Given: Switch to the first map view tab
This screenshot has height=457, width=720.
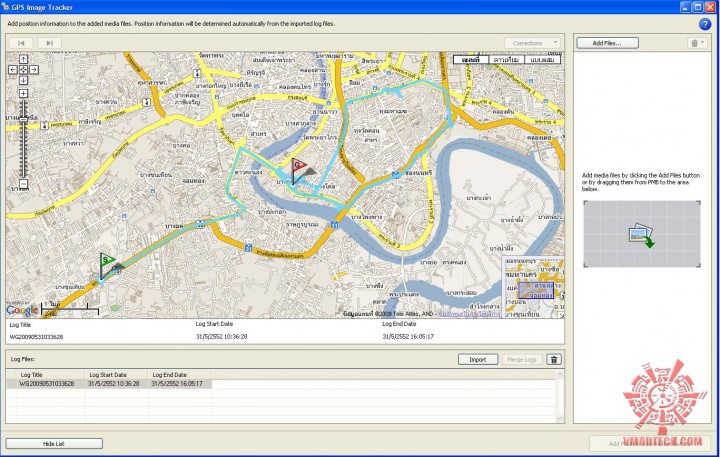Looking at the screenshot, I should coord(471,60).
